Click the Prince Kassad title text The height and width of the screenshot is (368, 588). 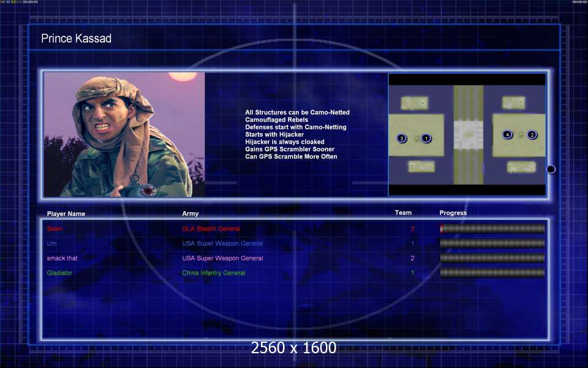[x=76, y=38]
